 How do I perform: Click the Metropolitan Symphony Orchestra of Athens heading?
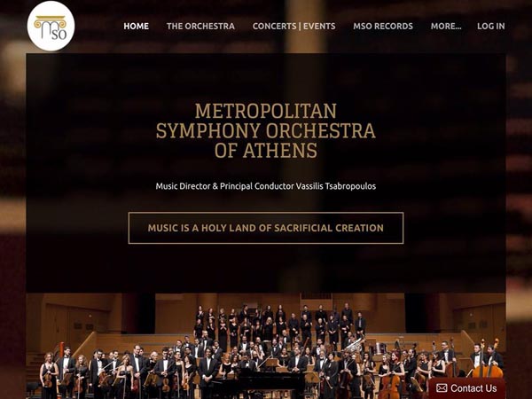coord(266,130)
